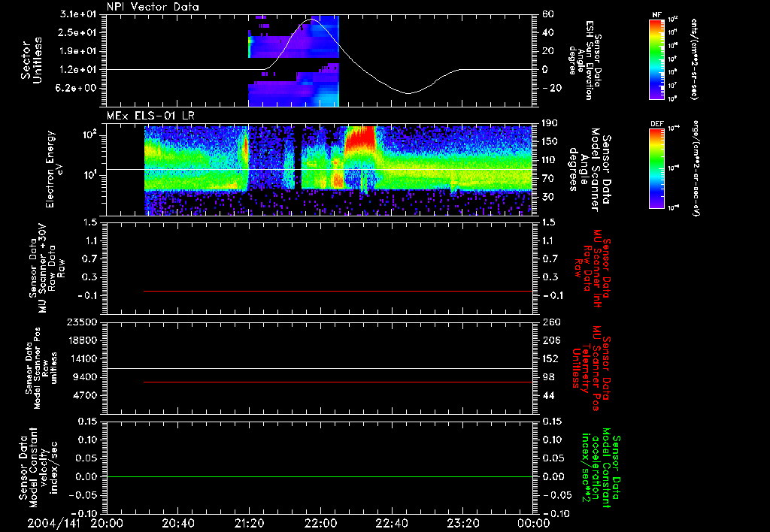
Task: Click the 20:40 time tick label
Action: (x=178, y=523)
